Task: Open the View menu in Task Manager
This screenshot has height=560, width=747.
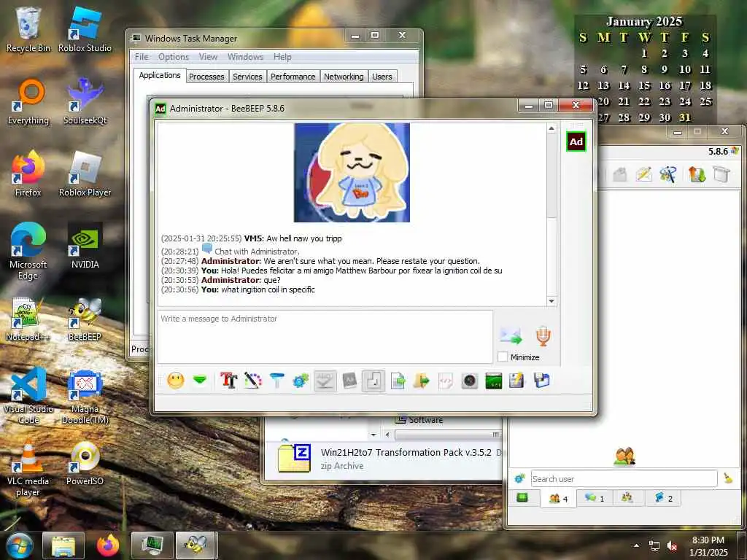Action: point(208,57)
